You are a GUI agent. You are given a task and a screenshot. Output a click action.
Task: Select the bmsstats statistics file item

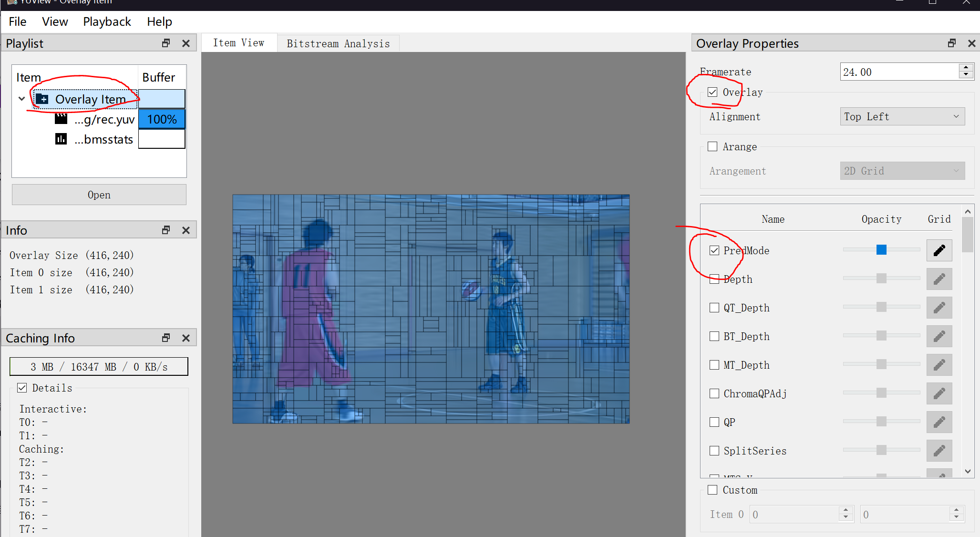pyautogui.click(x=103, y=139)
